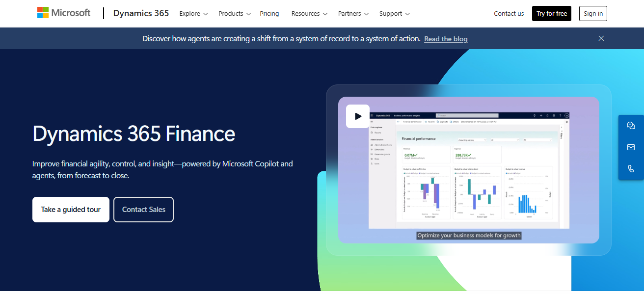Click the financial performance dashboard thumbnail
Image resolution: width=644 pixels, height=294 pixels.
[x=468, y=170]
